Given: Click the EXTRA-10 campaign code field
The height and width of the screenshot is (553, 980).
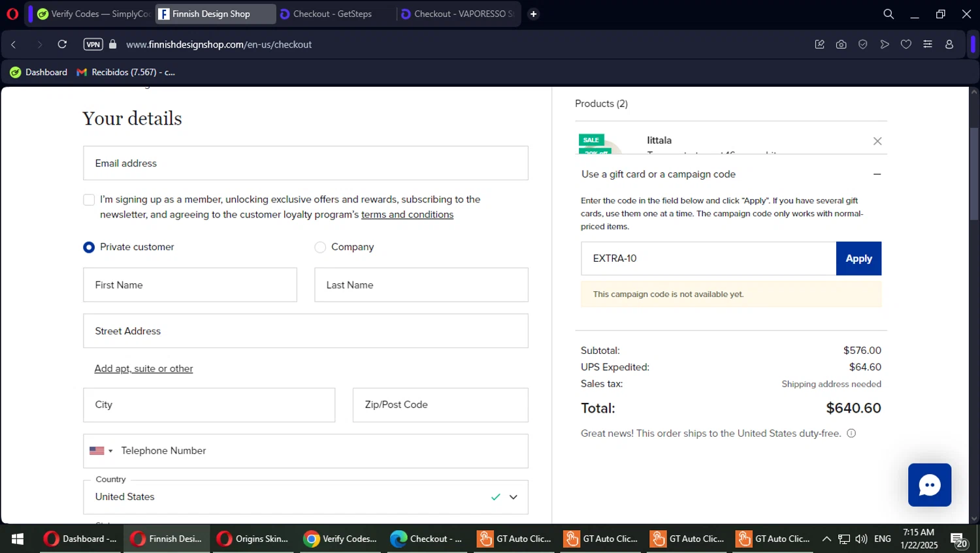Looking at the screenshot, I should pyautogui.click(x=708, y=259).
